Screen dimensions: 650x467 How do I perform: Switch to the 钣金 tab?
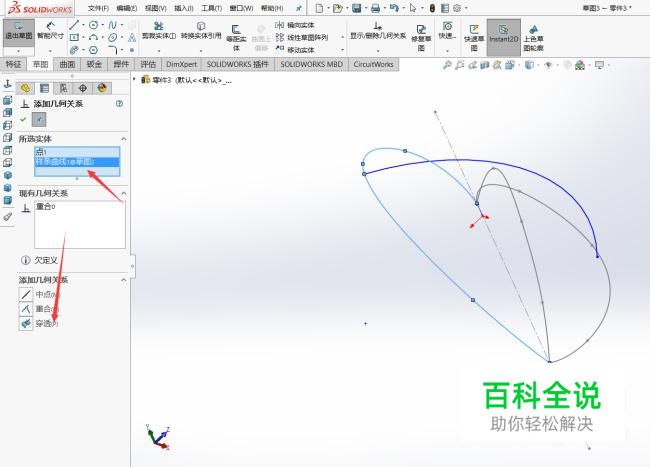point(94,64)
